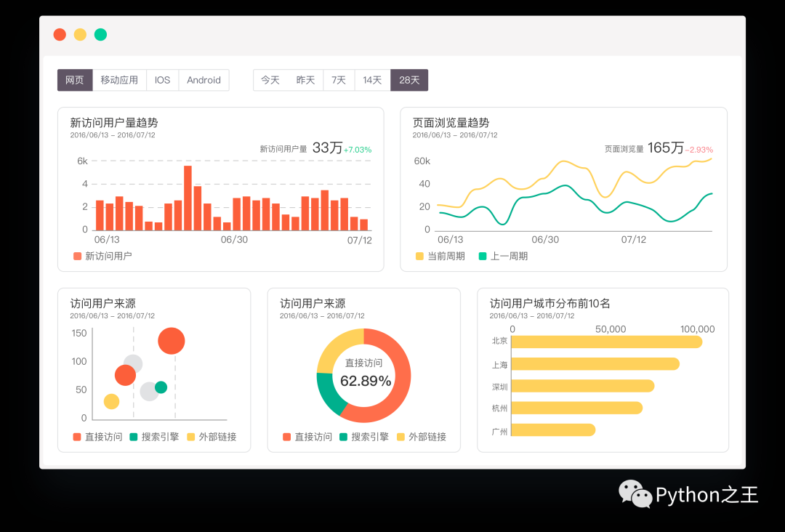785x532 pixels.
Task: Click the large orange bubble near 150
Action: pyautogui.click(x=172, y=341)
